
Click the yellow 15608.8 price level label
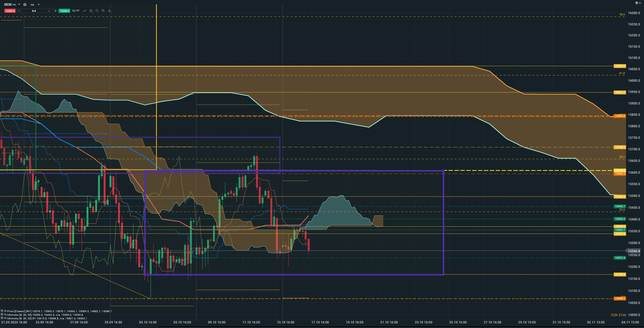[x=620, y=170]
